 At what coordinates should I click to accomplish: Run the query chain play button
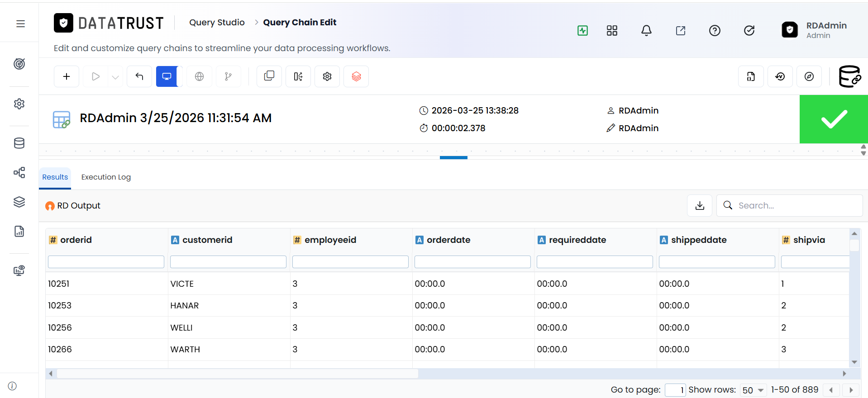click(95, 76)
